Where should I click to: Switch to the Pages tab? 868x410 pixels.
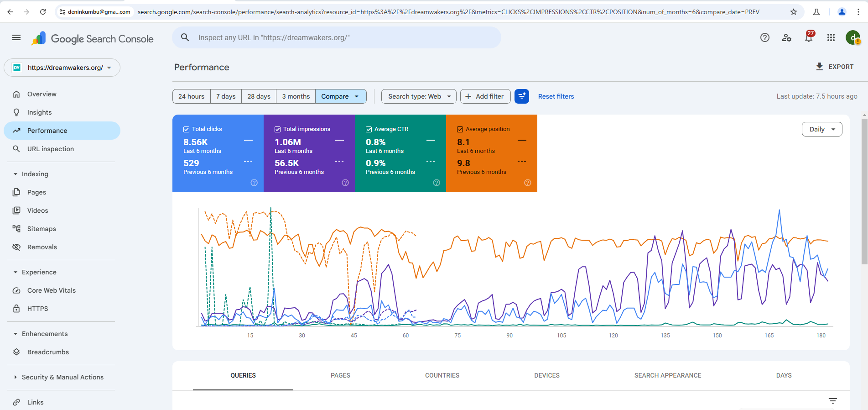340,375
